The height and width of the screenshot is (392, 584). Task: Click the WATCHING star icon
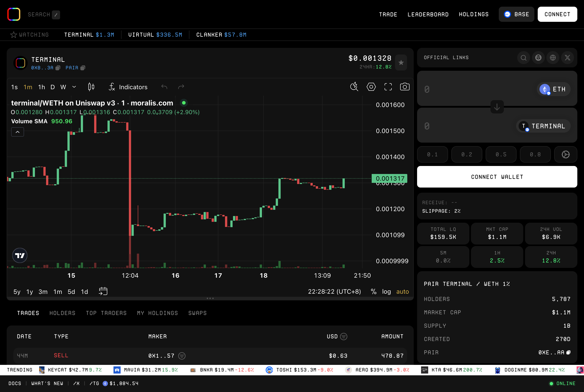(x=14, y=35)
